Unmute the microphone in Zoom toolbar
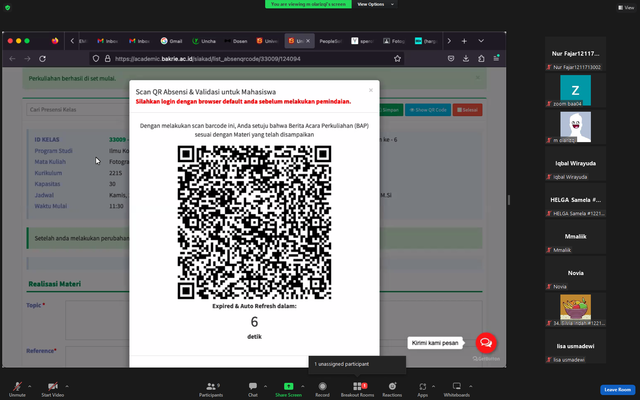Viewport: 640px width, 400px height. pyautogui.click(x=17, y=389)
